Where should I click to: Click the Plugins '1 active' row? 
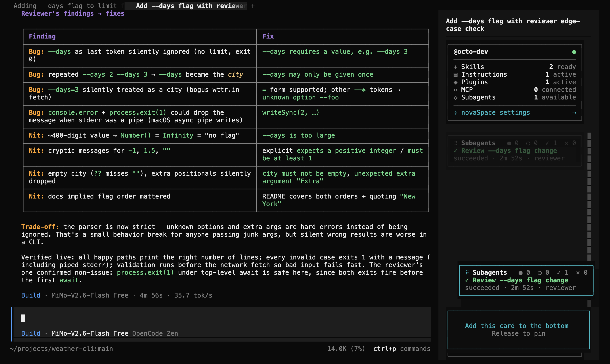[x=514, y=82]
